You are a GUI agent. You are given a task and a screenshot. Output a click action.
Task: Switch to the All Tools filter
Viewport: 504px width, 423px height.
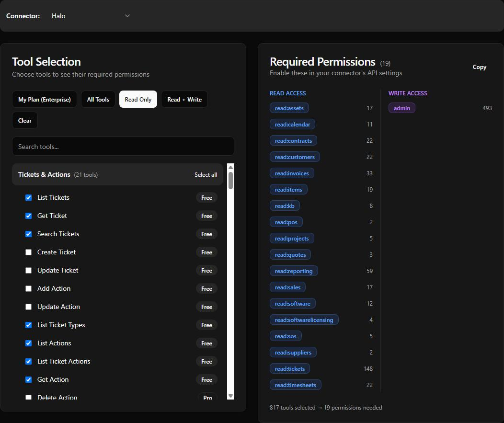point(98,99)
